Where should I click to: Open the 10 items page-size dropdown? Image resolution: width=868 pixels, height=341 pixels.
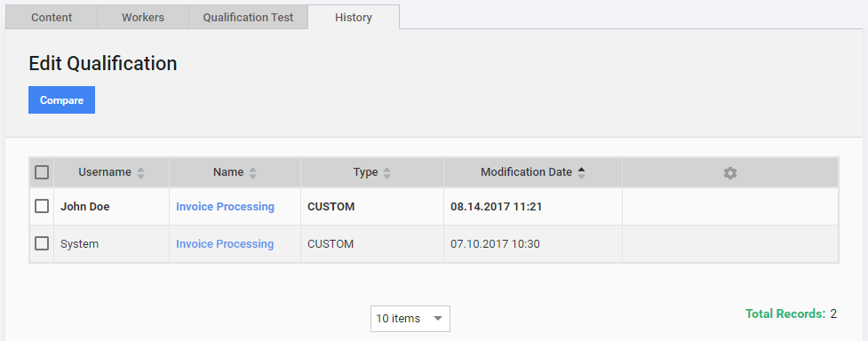(410, 318)
